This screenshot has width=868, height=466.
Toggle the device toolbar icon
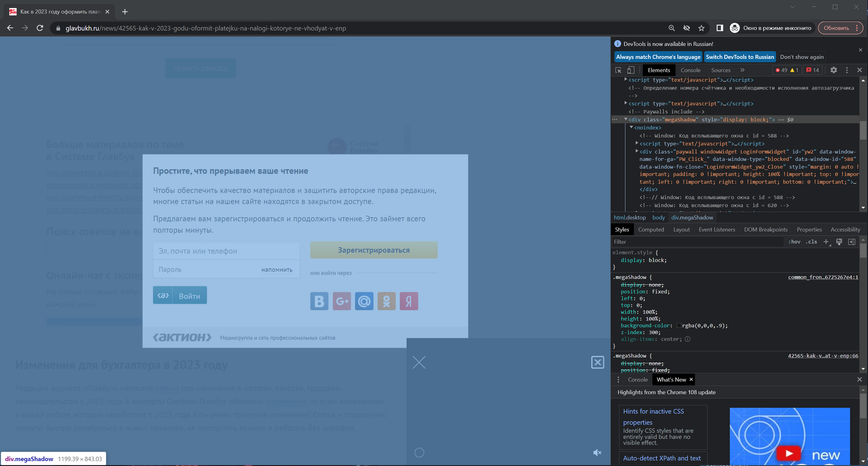tap(631, 70)
